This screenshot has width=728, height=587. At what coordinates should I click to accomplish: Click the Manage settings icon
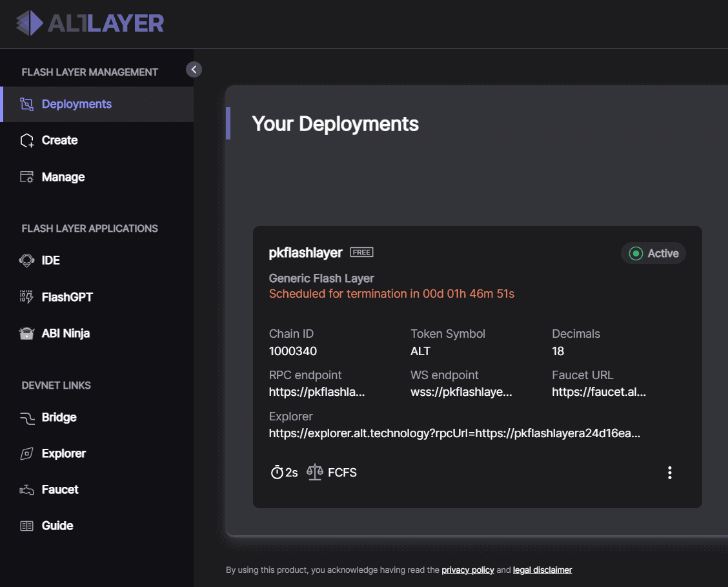click(x=27, y=177)
